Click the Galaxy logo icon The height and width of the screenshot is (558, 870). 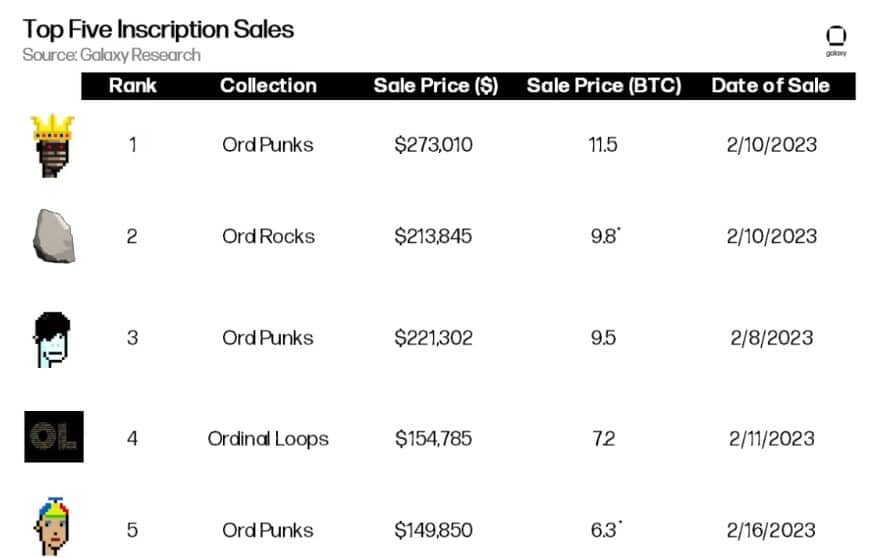point(836,39)
